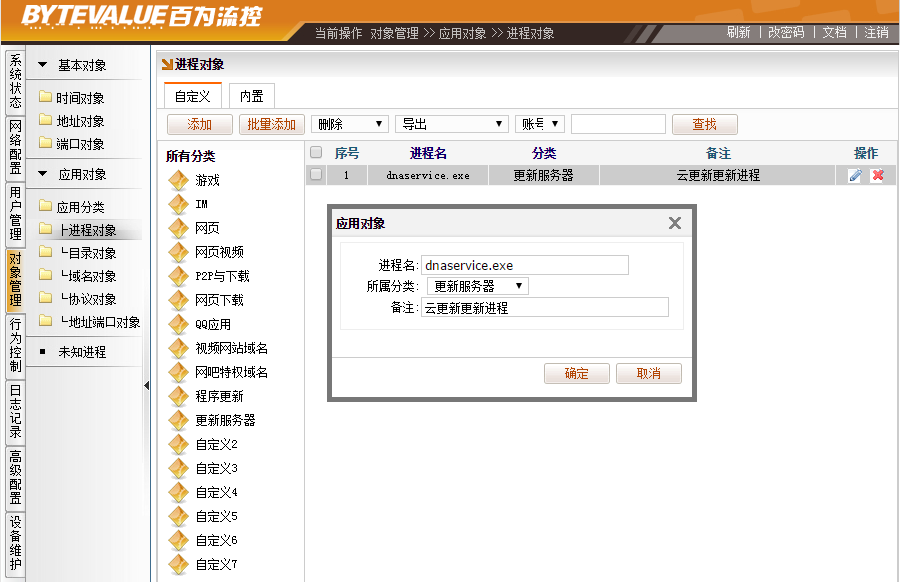Open the 行为控制 vertical side tab
The height and width of the screenshot is (582, 900).
14,345
